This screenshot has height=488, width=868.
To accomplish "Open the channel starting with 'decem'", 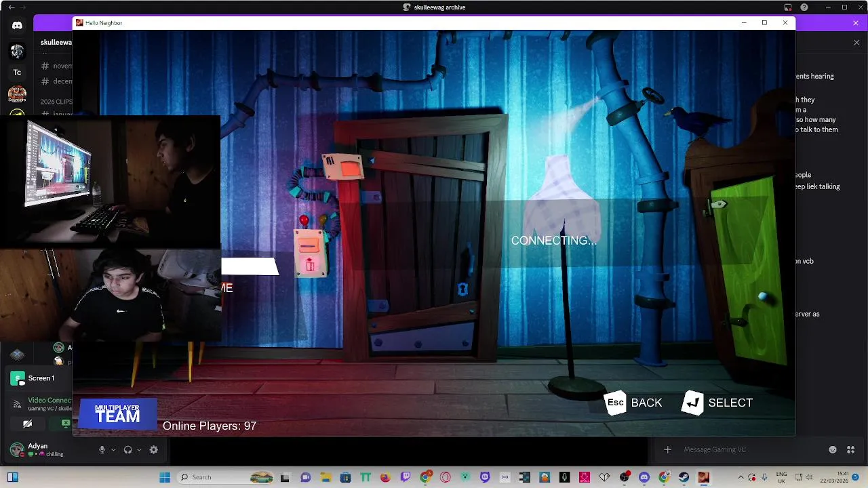I will point(56,81).
